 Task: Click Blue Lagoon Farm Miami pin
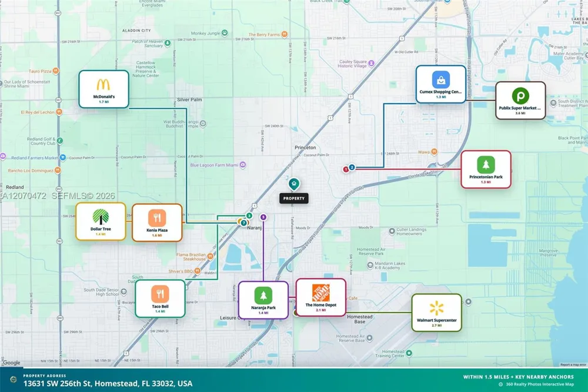243,165
